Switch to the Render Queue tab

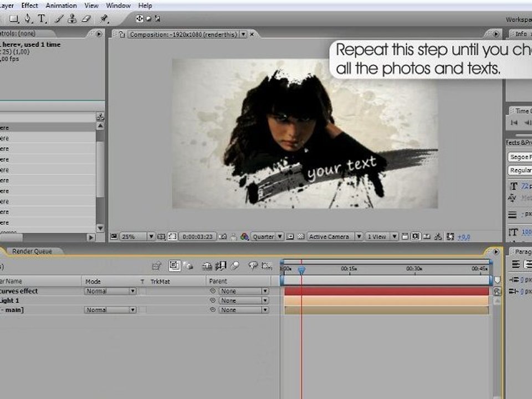[x=32, y=252]
